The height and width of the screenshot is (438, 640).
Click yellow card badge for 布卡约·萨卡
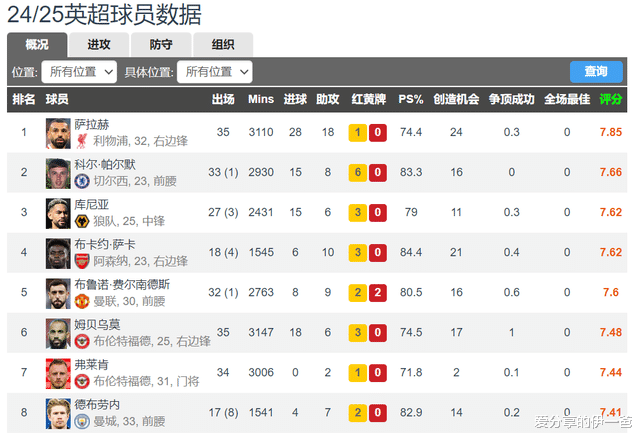coord(358,252)
